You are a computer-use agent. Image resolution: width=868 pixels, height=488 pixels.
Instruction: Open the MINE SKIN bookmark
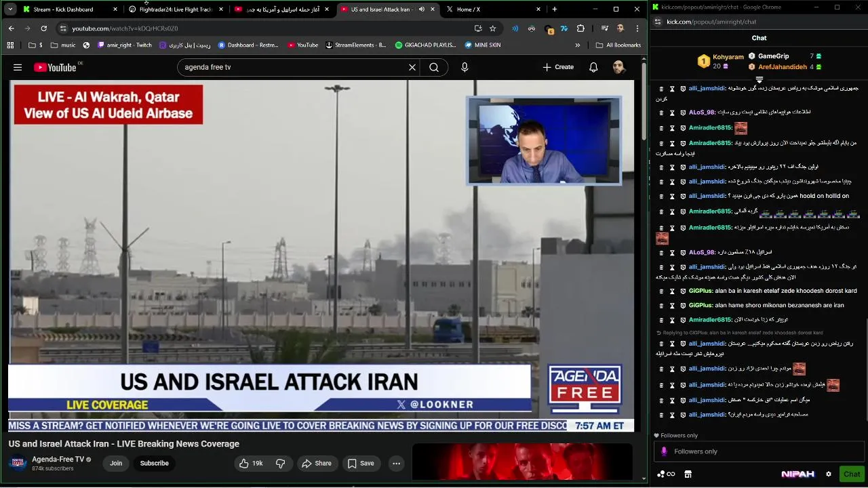482,45
